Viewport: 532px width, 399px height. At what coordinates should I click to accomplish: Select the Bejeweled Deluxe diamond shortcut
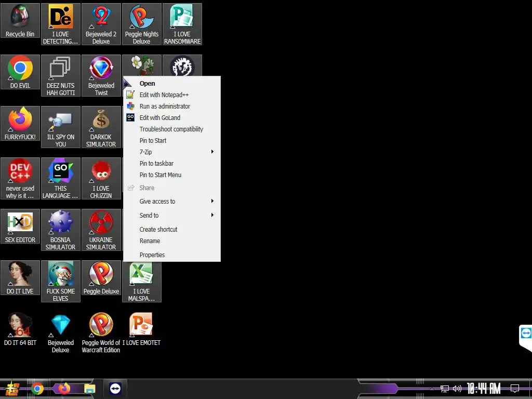(60, 333)
